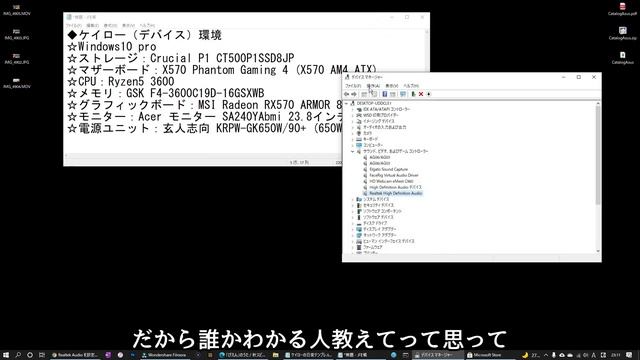Click the Disable device down-arrow icon
The height and width of the screenshot is (360, 640).
click(429, 94)
